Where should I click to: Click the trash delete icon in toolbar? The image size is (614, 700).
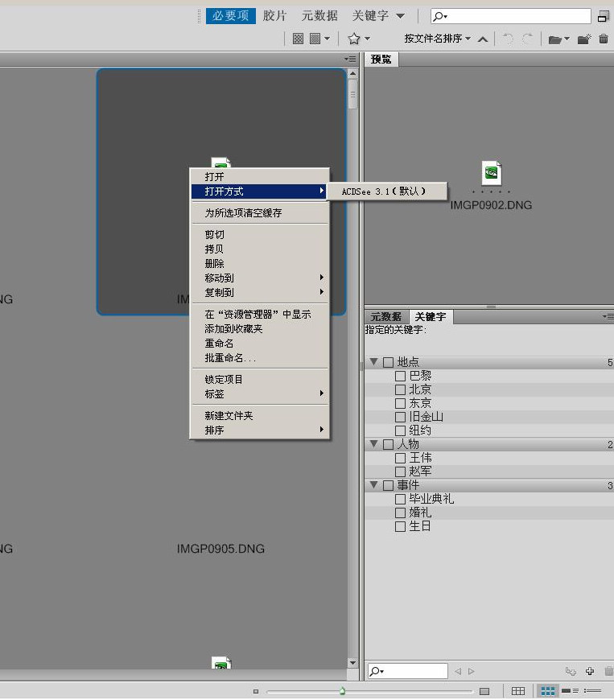604,39
